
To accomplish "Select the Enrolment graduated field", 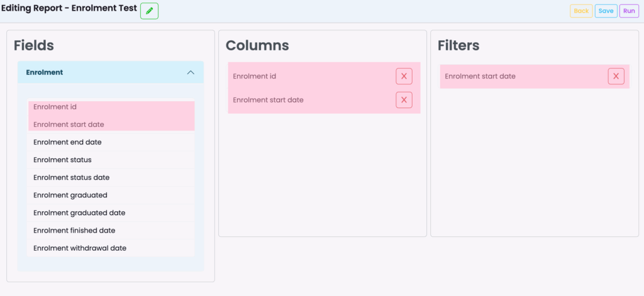I will (x=111, y=195).
